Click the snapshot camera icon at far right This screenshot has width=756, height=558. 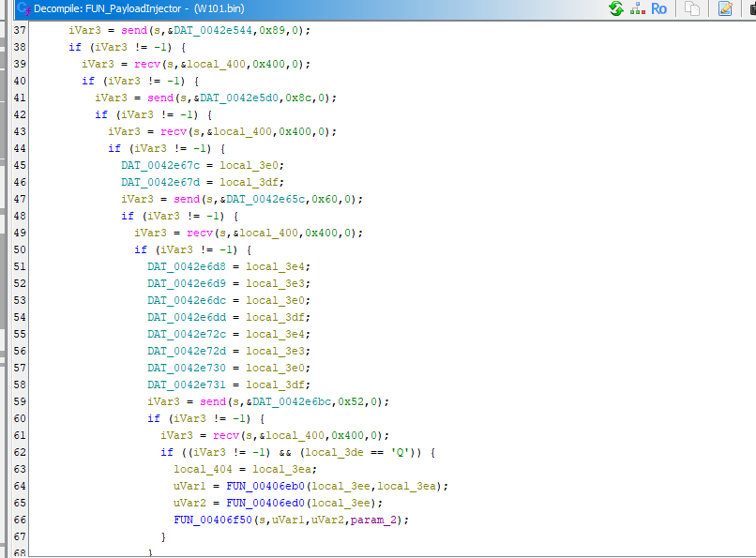[x=750, y=8]
